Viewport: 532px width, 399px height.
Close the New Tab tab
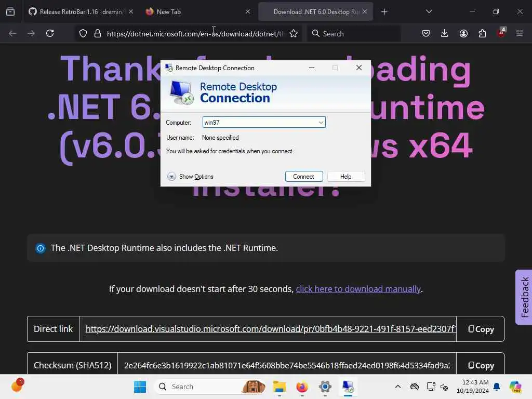248,11
